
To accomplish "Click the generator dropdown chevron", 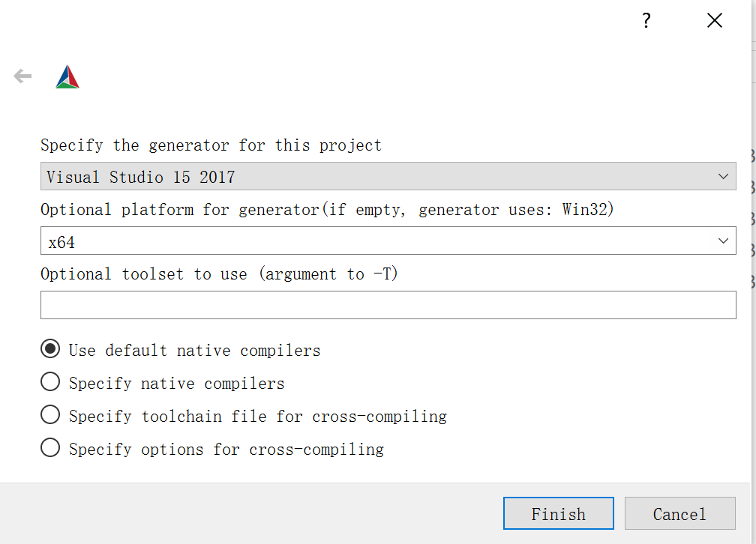I will click(723, 176).
